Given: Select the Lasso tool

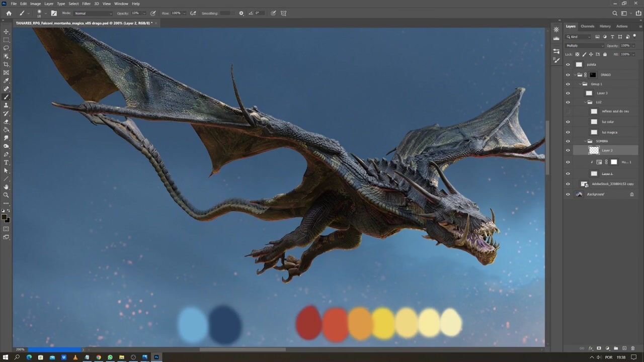Looking at the screenshot, I should (x=6, y=48).
